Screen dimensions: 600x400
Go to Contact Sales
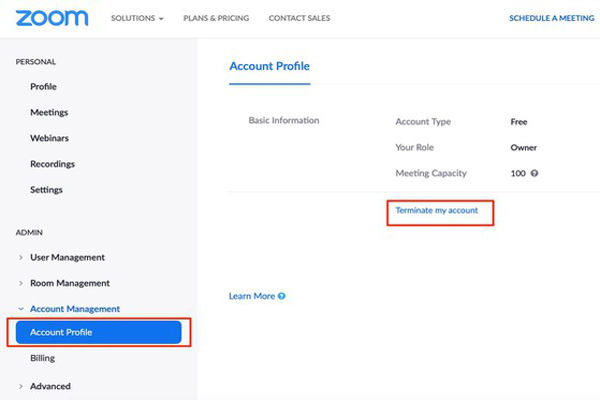[x=300, y=18]
